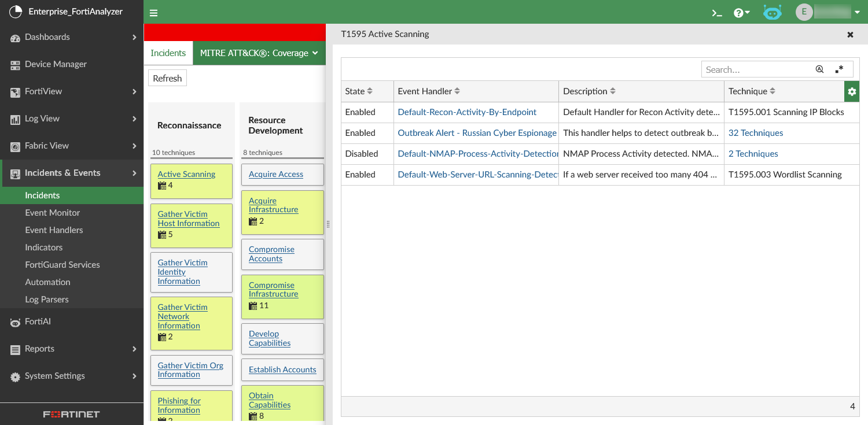The image size is (868, 425).
Task: Open Gather Victim Identity Information link
Action: pos(182,272)
